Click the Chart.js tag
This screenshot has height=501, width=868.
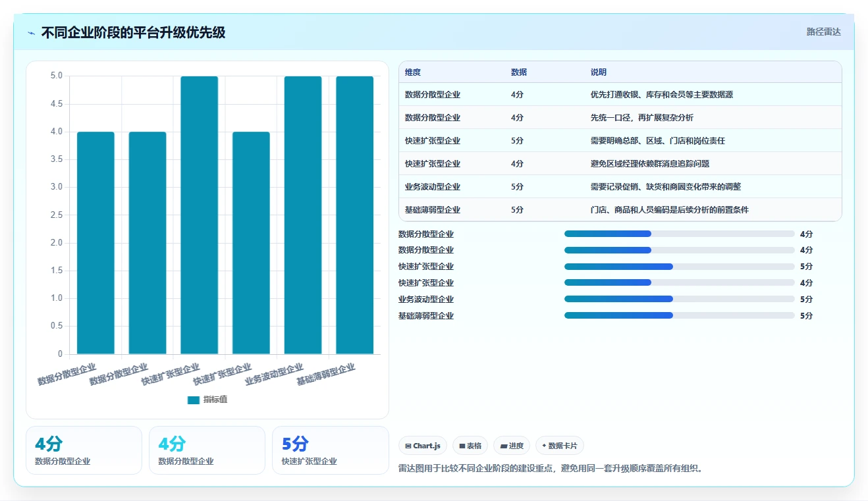423,446
